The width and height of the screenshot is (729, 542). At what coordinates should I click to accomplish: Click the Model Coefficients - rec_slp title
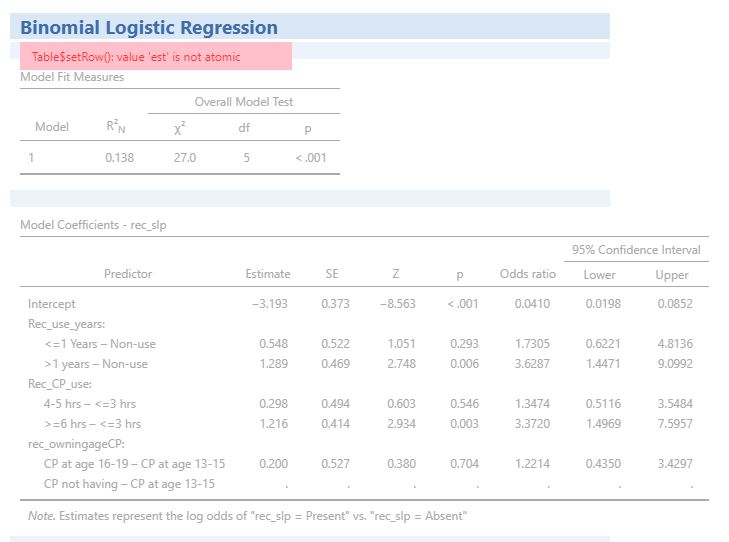click(x=94, y=225)
